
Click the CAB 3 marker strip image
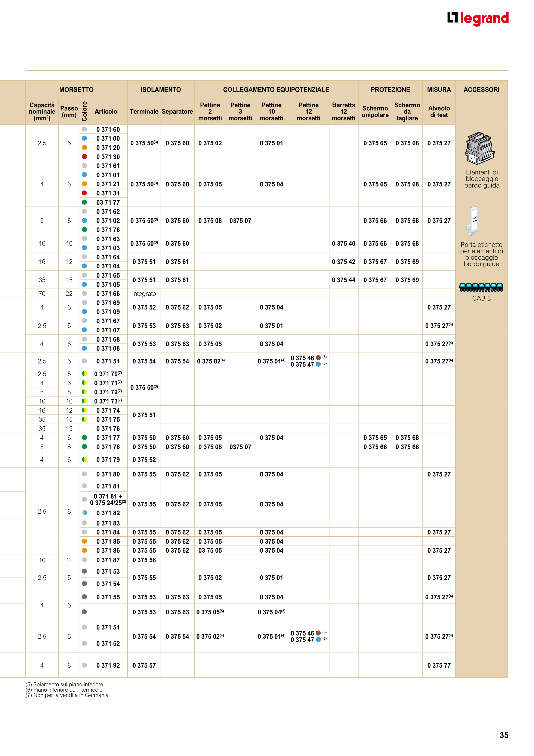[481, 287]
